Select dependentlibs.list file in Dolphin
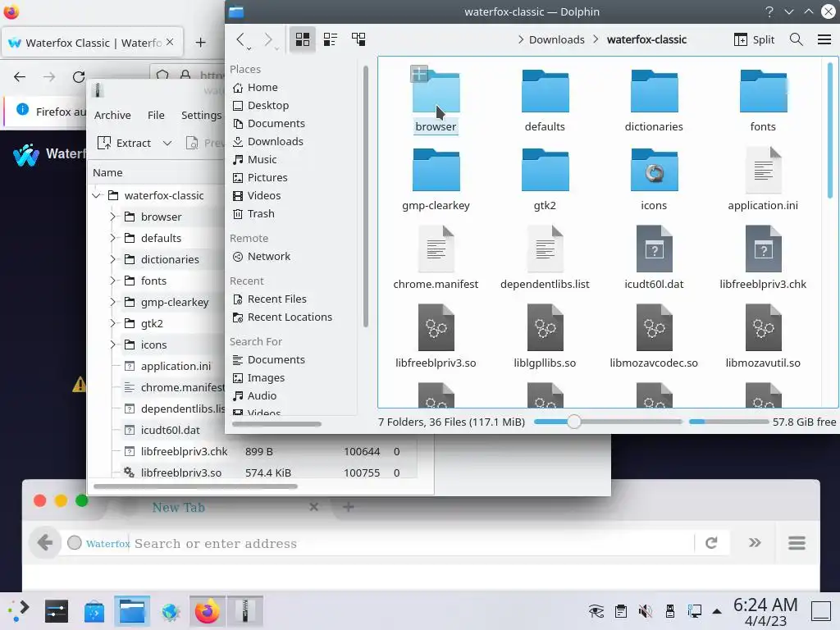 pyautogui.click(x=545, y=258)
